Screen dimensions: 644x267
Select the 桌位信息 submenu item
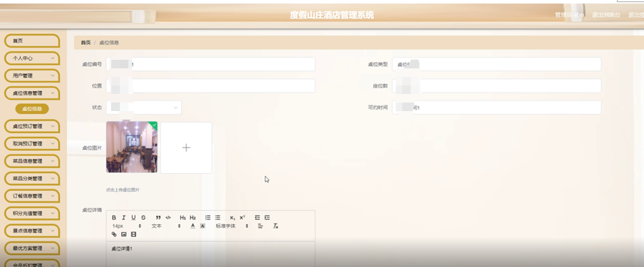click(32, 109)
